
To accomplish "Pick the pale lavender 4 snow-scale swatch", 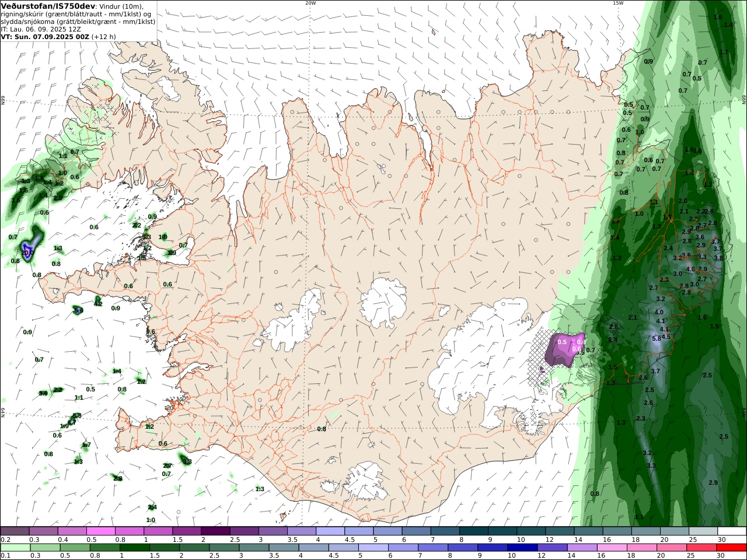I will pyautogui.click(x=330, y=531).
